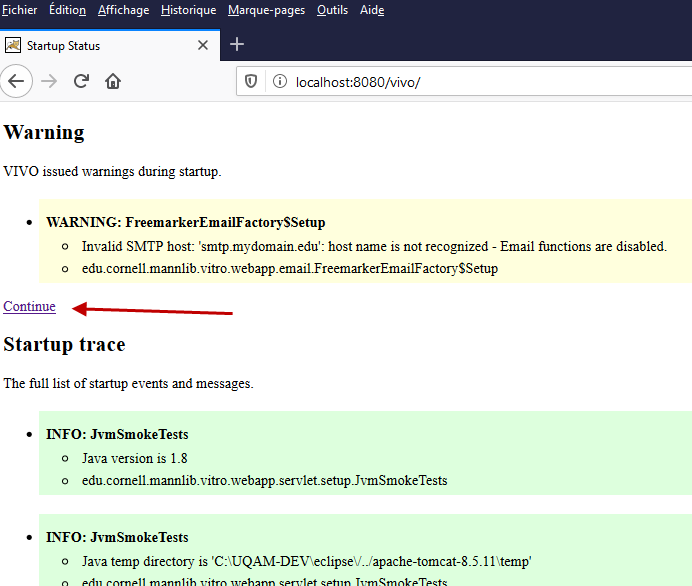
Task: Click the Warning heading
Action: pyautogui.click(x=44, y=132)
